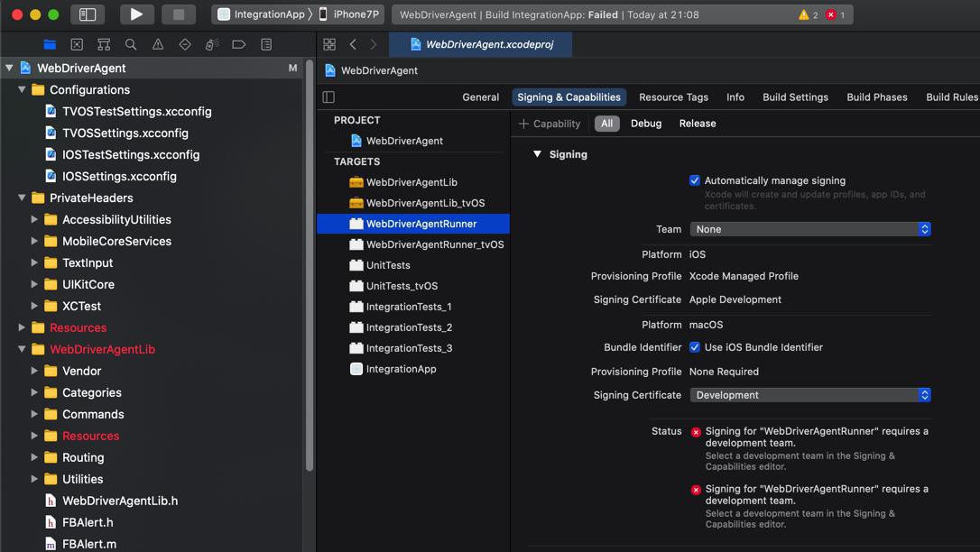Viewport: 980px width, 552px height.
Task: Open the Debug navigator icon
Action: pyautogui.click(x=212, y=44)
